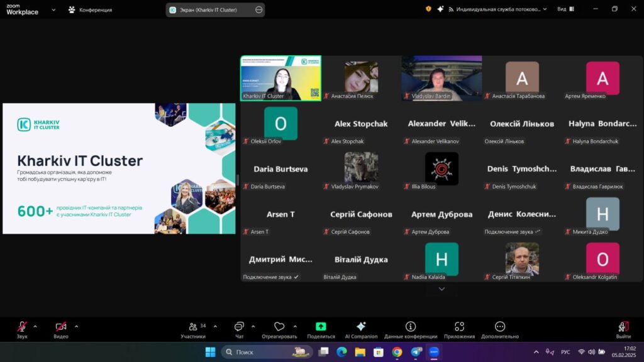Leave meeting with Выйти button
This screenshot has height=362, width=644.
[x=623, y=329]
